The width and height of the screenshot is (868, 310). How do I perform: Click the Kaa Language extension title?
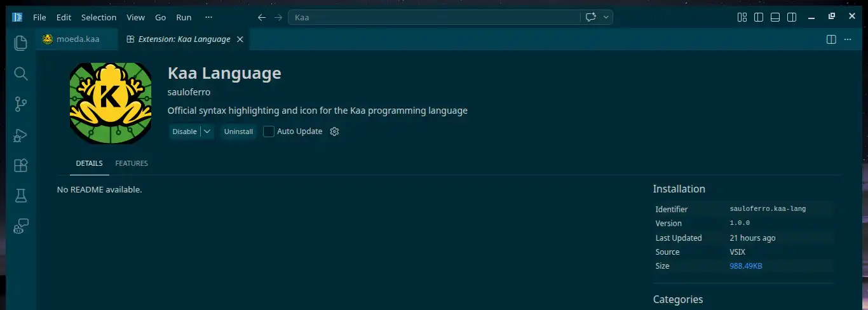point(224,73)
